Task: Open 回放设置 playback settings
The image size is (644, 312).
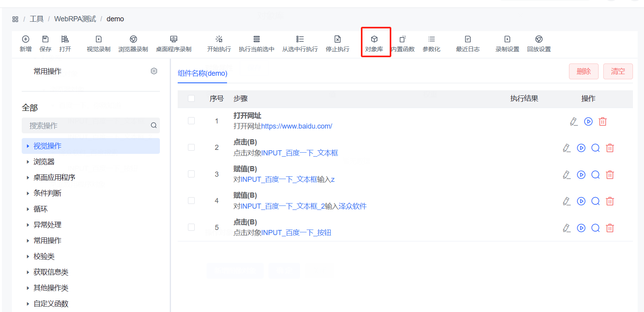Action: point(539,43)
